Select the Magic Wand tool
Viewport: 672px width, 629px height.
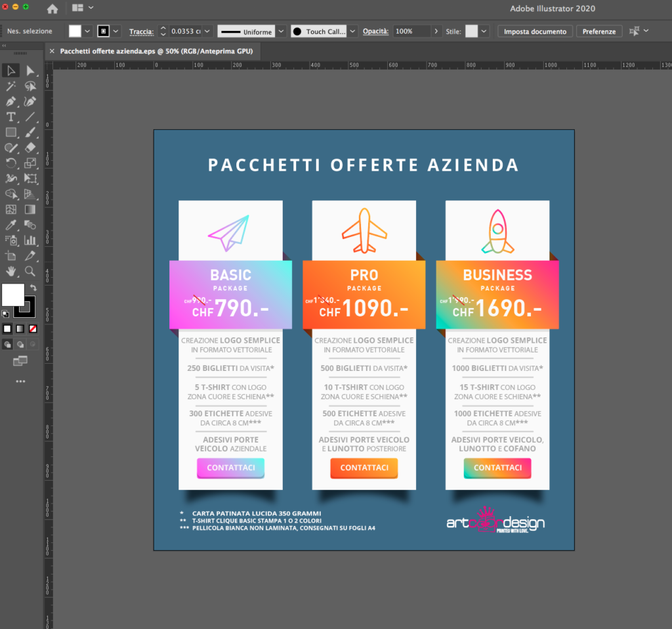pyautogui.click(x=11, y=86)
